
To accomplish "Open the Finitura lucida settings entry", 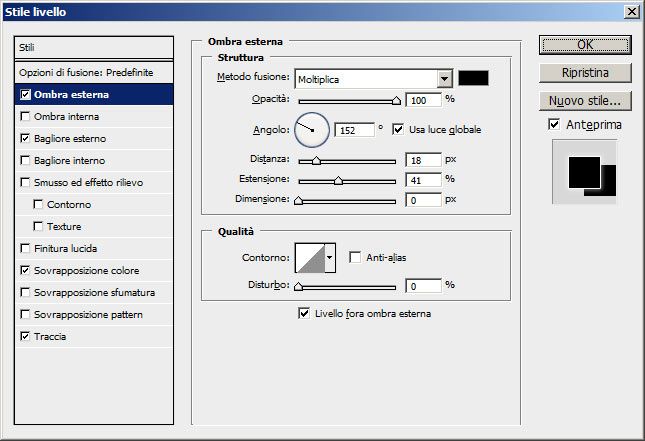I will (94, 248).
